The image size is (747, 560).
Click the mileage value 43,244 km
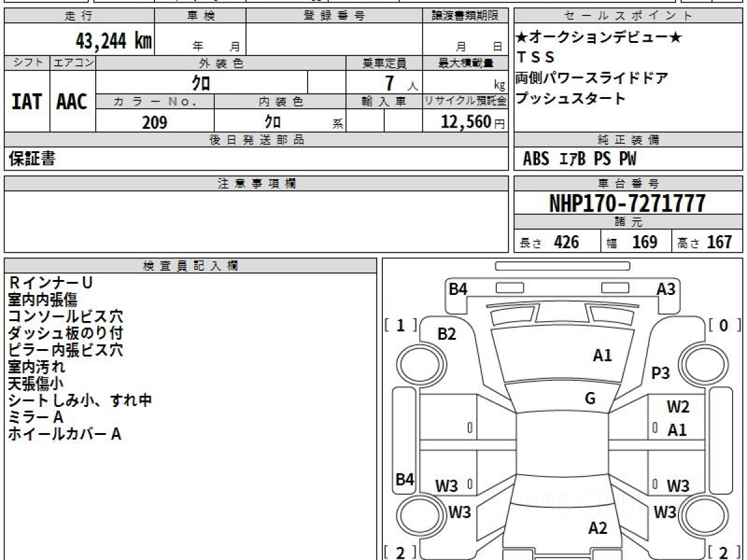[x=114, y=41]
